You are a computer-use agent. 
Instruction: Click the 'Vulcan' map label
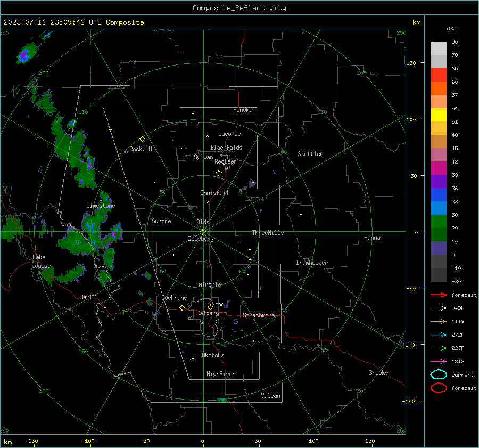point(271,396)
